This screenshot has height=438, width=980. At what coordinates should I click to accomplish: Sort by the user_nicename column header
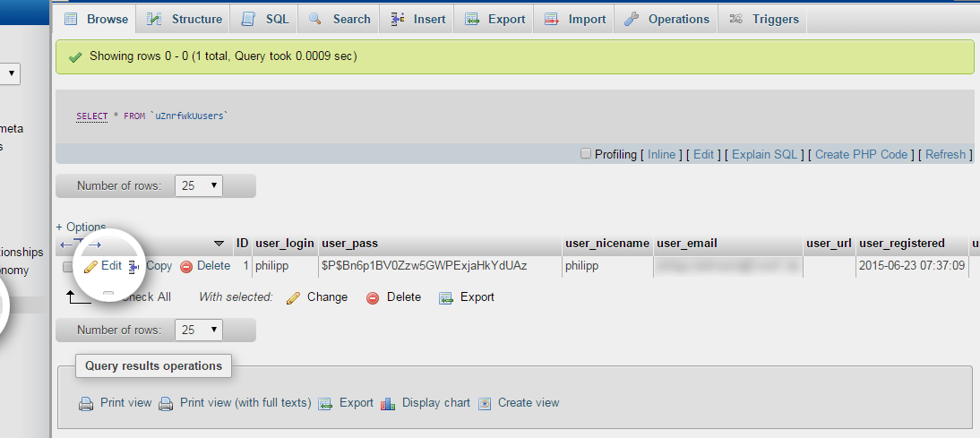606,244
